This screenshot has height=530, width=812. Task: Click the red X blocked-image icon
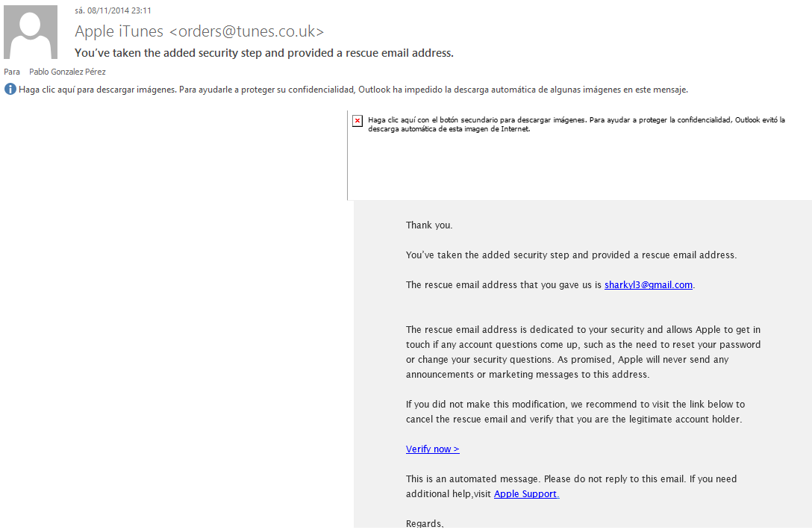357,121
